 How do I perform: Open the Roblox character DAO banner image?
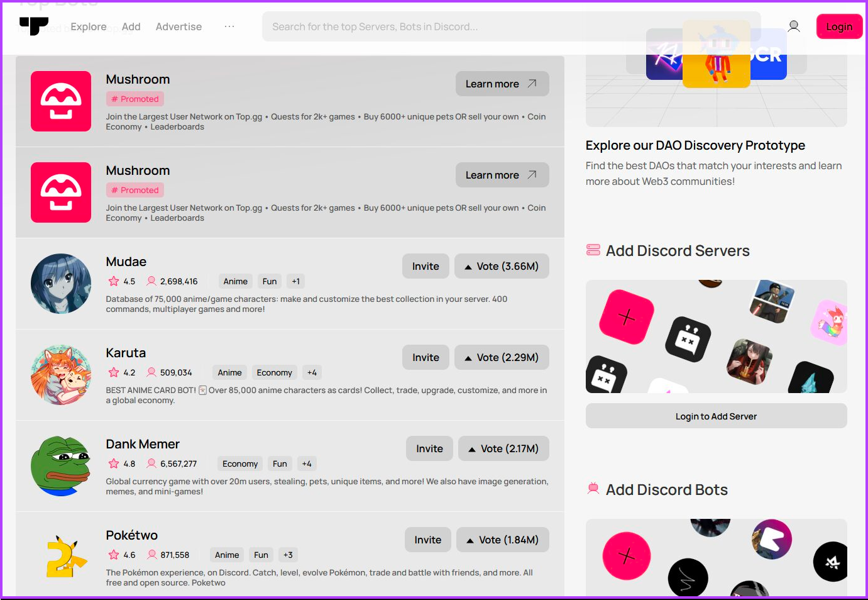pos(717,53)
